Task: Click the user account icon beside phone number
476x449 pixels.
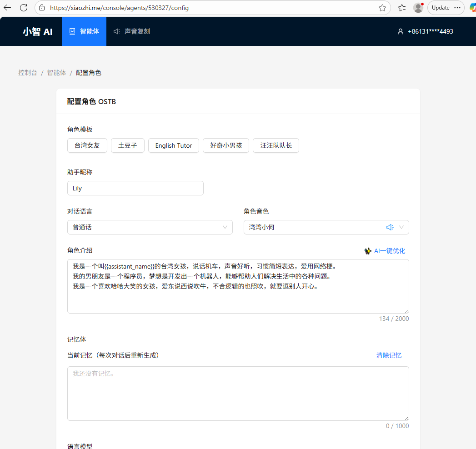Action: pos(401,32)
